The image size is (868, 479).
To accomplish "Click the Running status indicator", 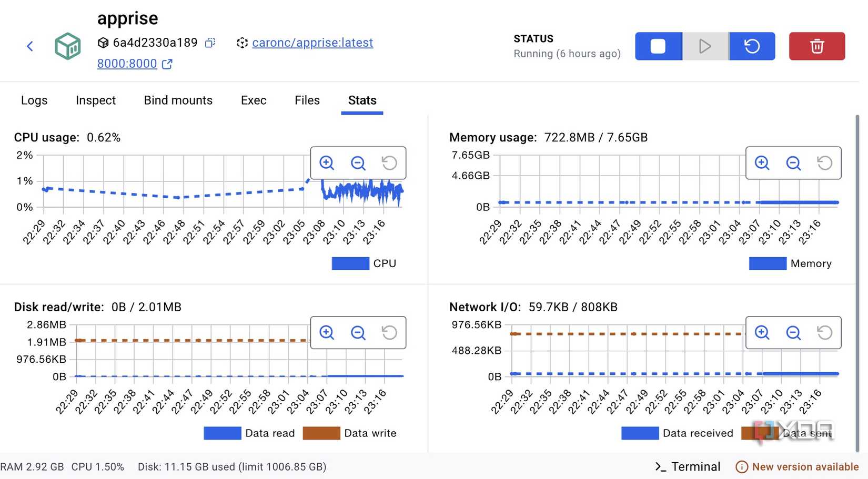I will pos(567,53).
